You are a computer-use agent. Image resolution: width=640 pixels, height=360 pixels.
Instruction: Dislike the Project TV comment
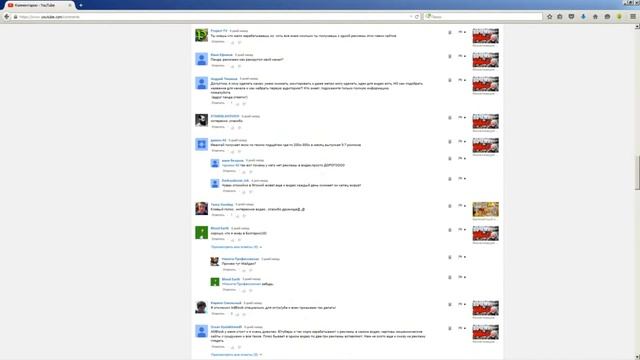point(240,42)
